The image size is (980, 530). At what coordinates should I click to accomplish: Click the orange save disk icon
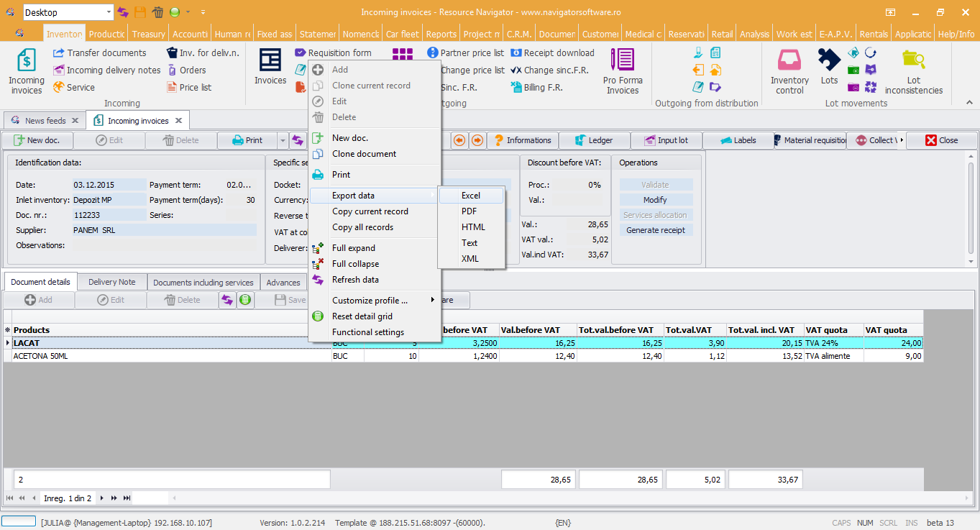click(x=140, y=12)
